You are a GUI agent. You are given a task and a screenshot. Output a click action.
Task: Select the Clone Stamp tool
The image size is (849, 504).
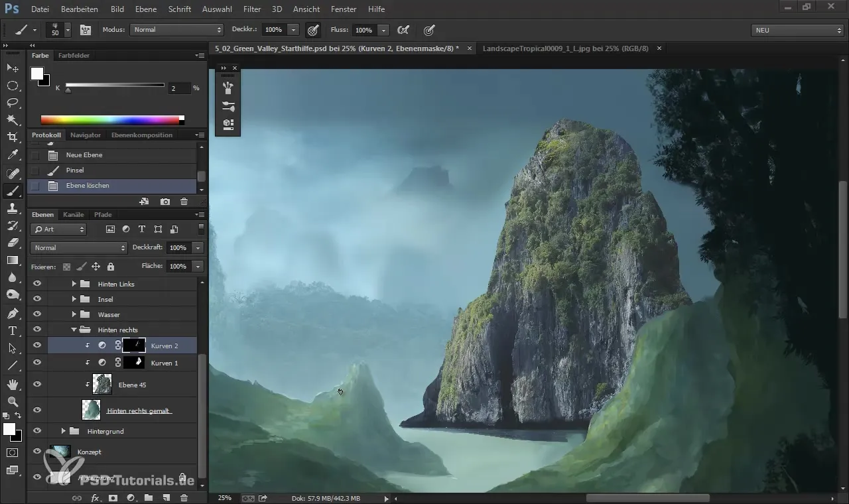click(12, 208)
